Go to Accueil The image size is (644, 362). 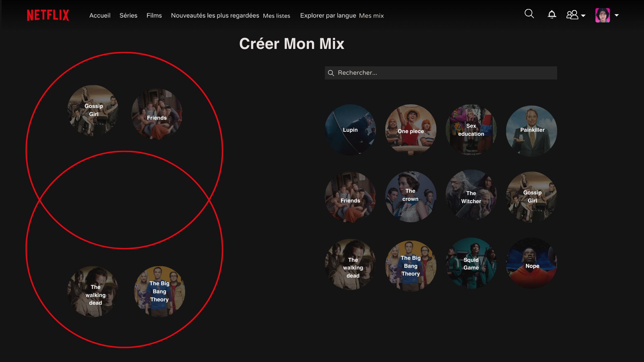(100, 15)
